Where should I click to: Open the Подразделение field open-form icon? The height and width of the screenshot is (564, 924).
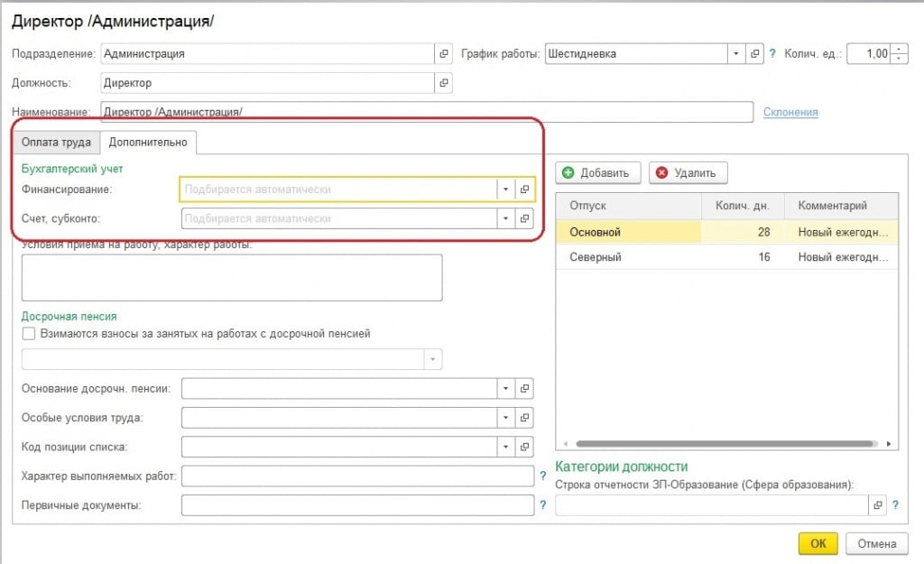[x=443, y=54]
